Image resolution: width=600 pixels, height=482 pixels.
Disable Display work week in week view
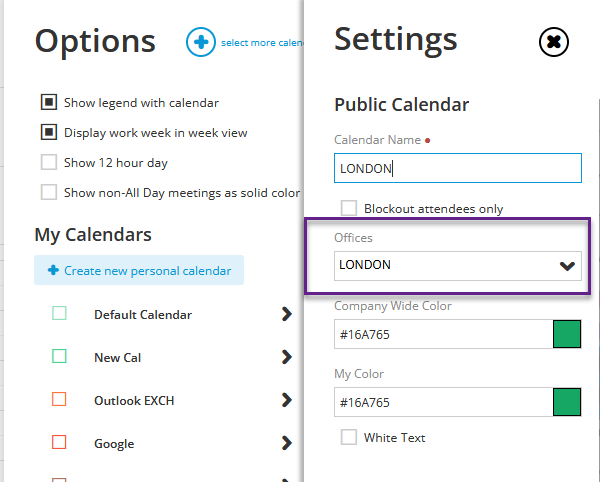pyautogui.click(x=49, y=132)
